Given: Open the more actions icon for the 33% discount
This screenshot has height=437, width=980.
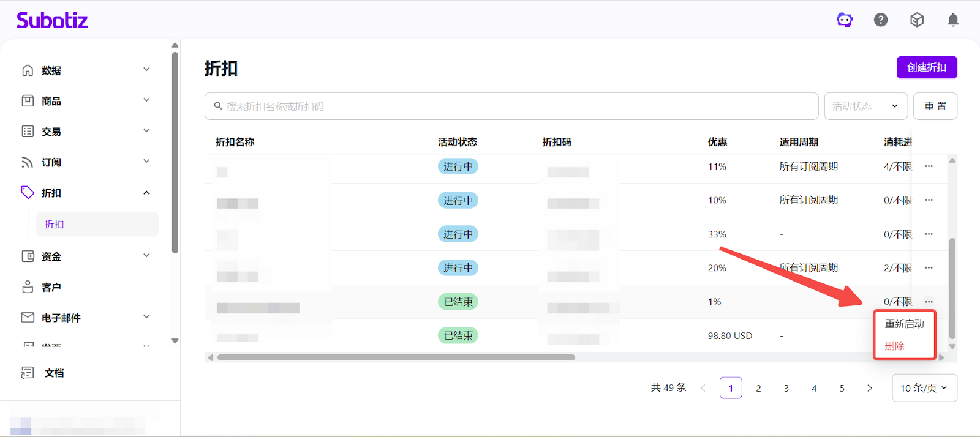Looking at the screenshot, I should [x=929, y=234].
